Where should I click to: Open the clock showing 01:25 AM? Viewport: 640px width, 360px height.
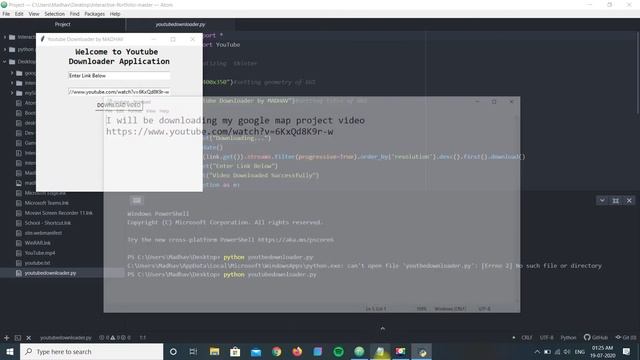pos(602,351)
